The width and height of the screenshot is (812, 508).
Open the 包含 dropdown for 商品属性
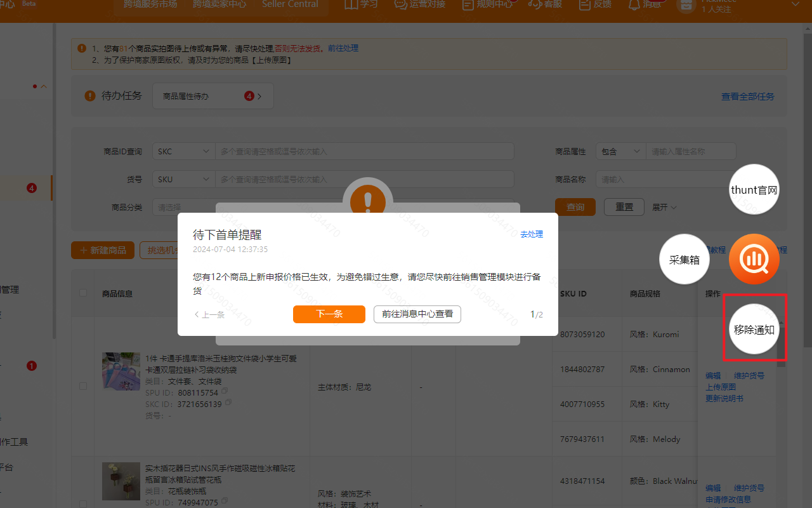coord(620,151)
